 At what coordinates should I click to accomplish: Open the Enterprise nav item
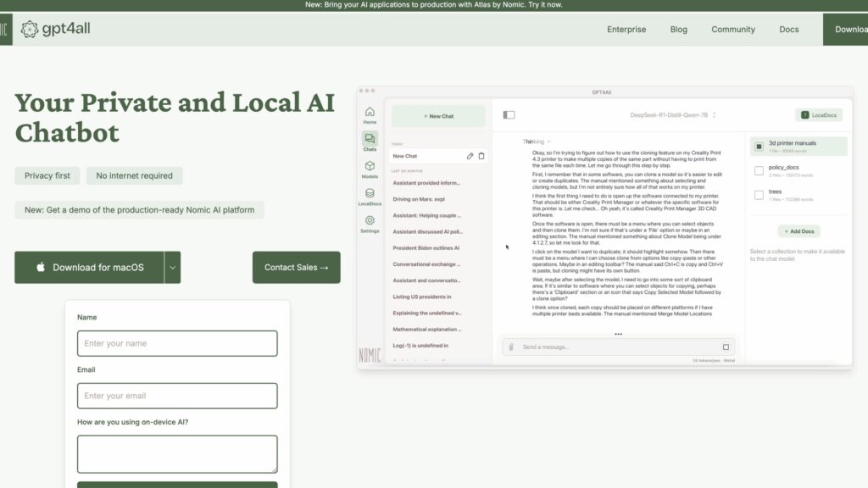[626, 30]
